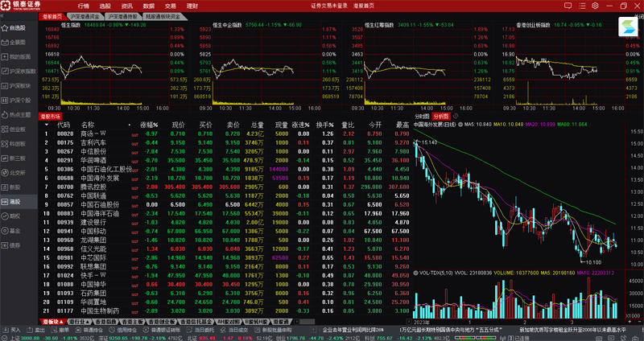Click 普通持仓 positions in bottom toolbar
The height and width of the screenshot is (341, 644).
[x=90, y=330]
